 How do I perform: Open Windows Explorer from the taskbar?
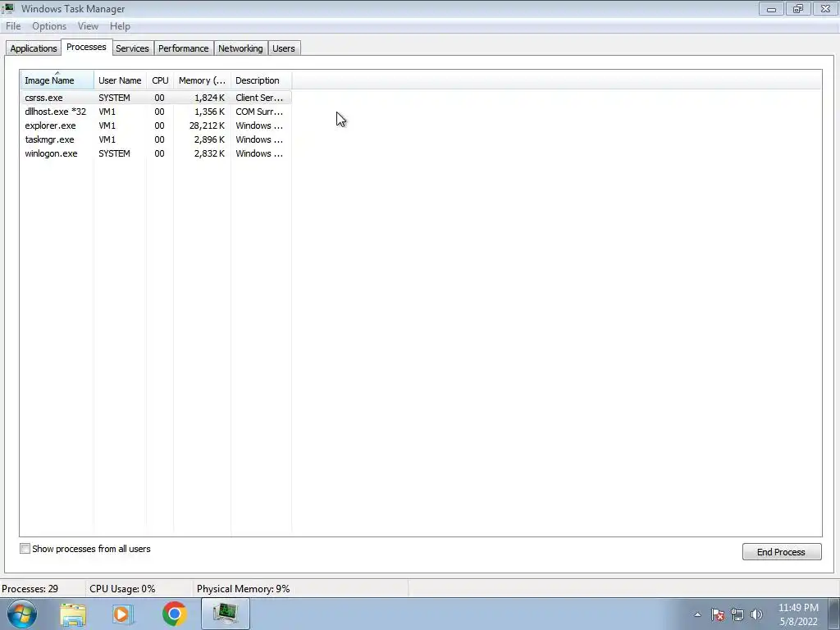[x=73, y=614]
